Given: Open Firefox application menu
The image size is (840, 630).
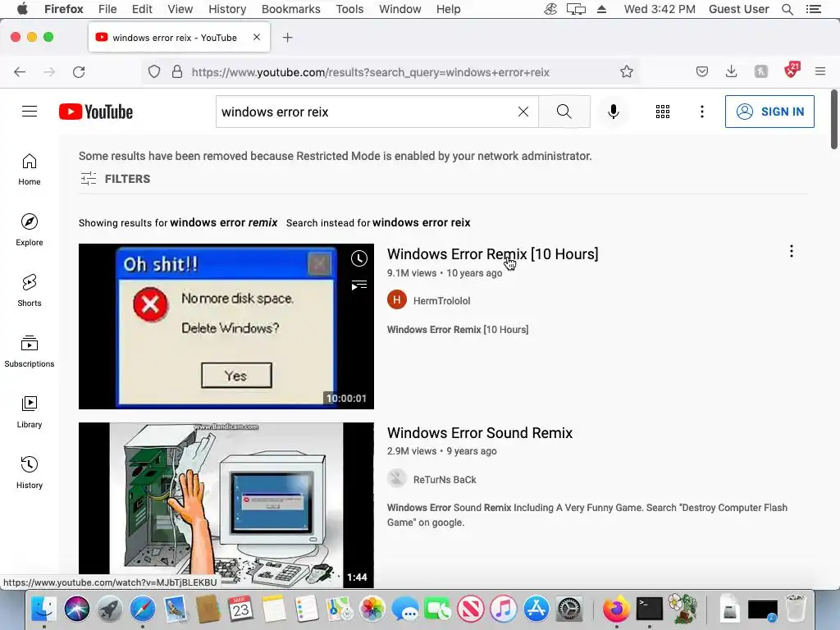Looking at the screenshot, I should (819, 71).
